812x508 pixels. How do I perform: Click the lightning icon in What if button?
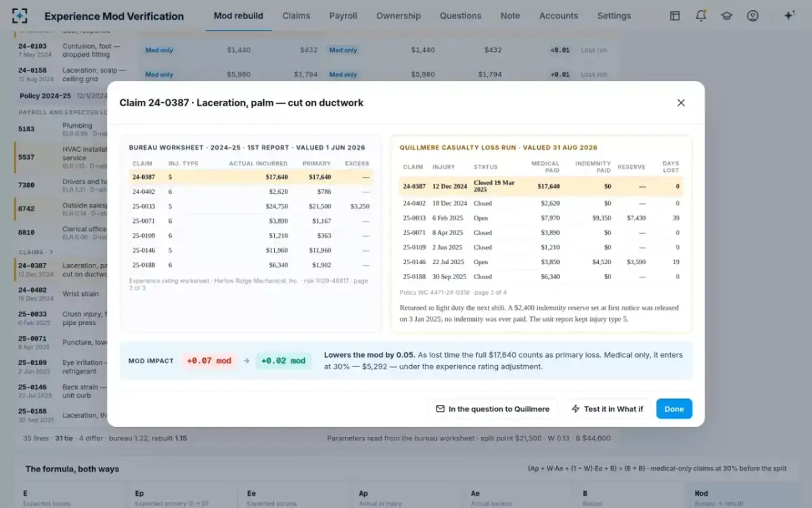[576, 409]
